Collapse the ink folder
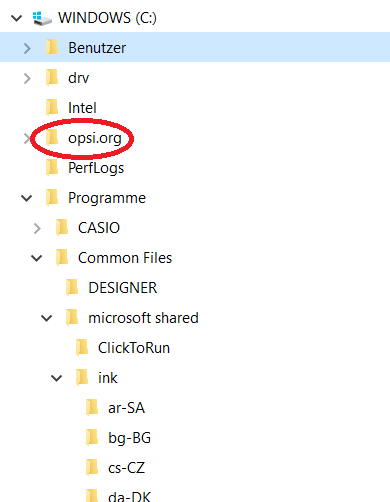390x502 pixels. [x=57, y=378]
